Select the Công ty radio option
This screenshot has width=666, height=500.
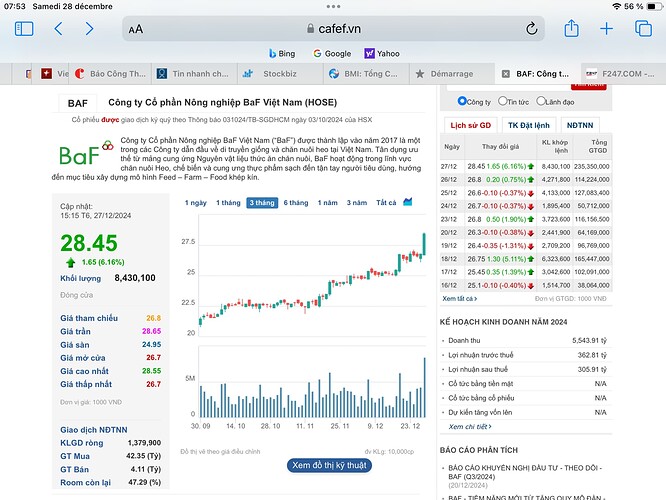462,101
